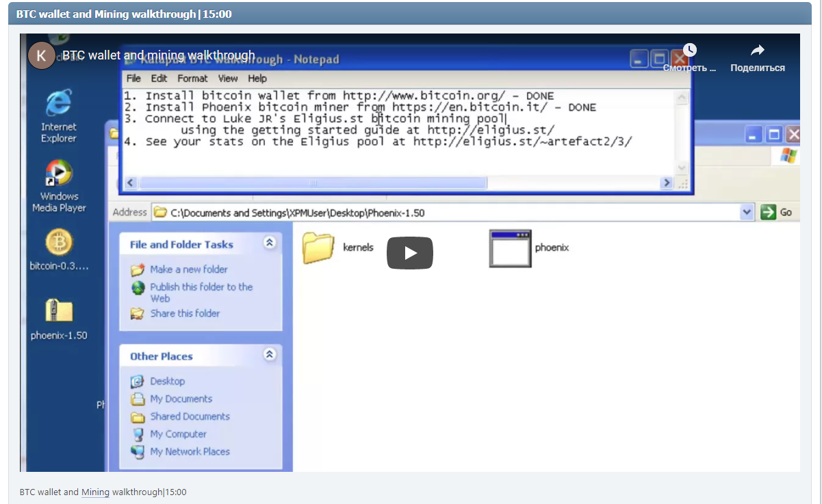
Task: Open the Format menu in Notepad
Action: pyautogui.click(x=192, y=79)
